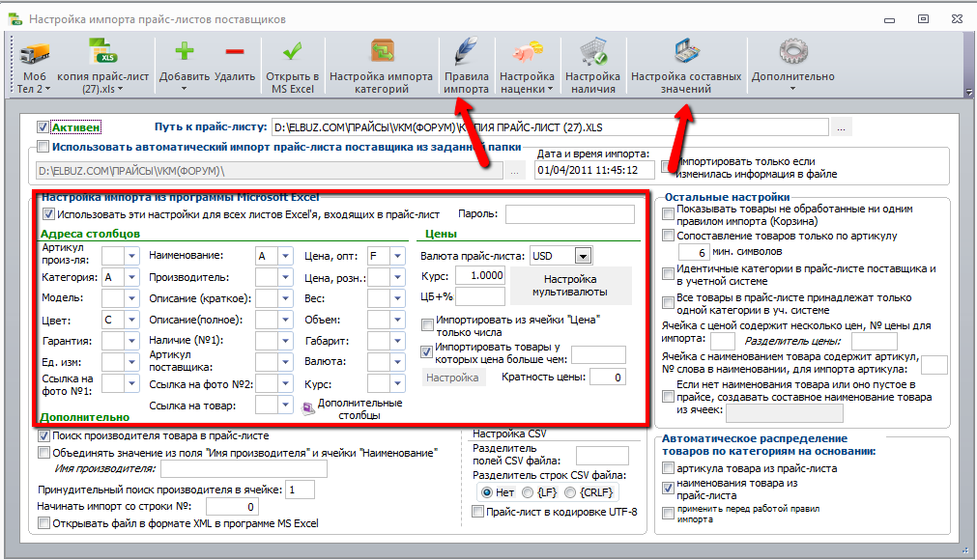Image resolution: width=977 pixels, height=560 pixels.
Task: Check 'Открывать файл в формате XML'
Action: pos(43,523)
